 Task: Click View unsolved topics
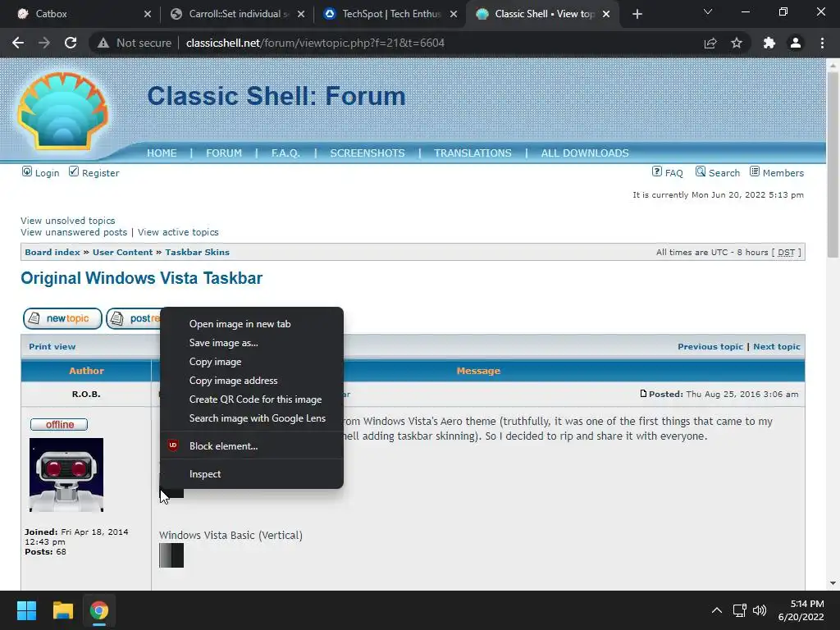[68, 221]
